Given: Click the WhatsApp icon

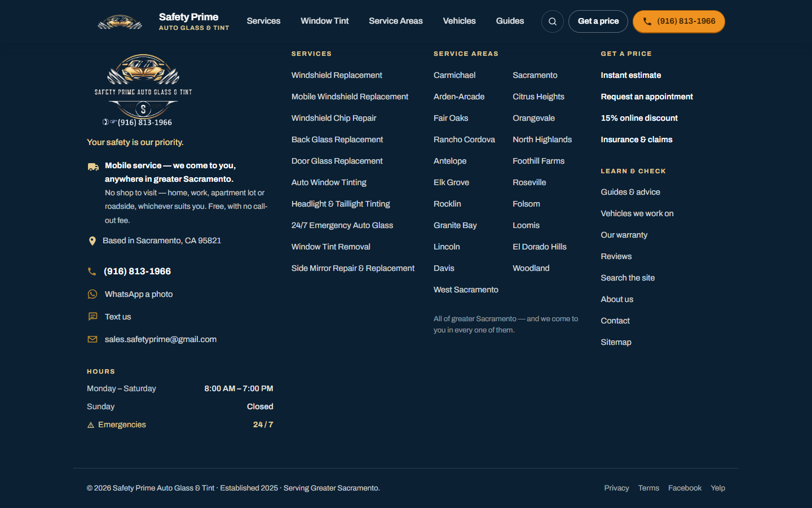Looking at the screenshot, I should pyautogui.click(x=92, y=294).
